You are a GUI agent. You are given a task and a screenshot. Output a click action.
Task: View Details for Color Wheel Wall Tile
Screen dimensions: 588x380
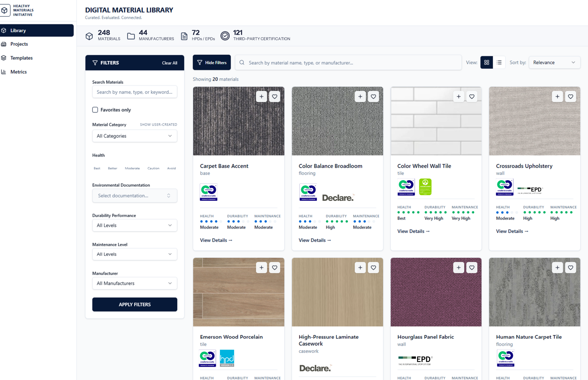point(413,231)
